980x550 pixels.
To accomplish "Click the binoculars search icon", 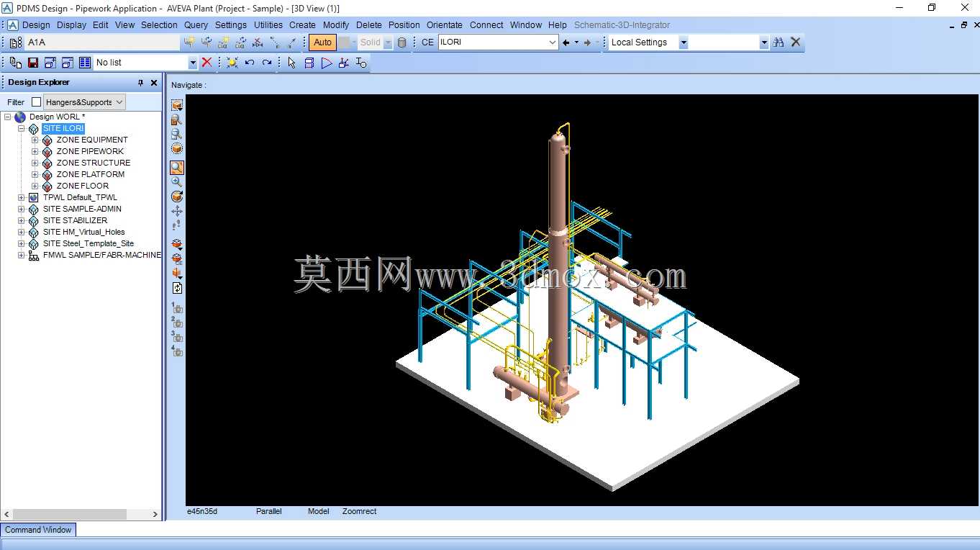I will (779, 42).
